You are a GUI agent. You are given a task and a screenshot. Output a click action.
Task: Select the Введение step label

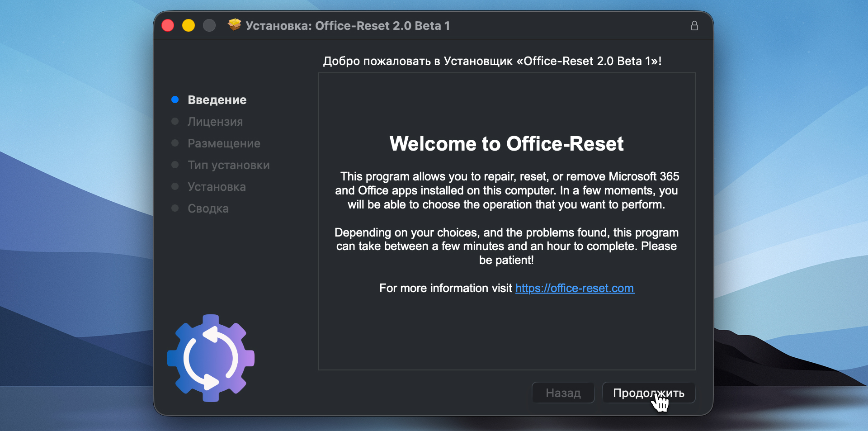click(x=217, y=100)
